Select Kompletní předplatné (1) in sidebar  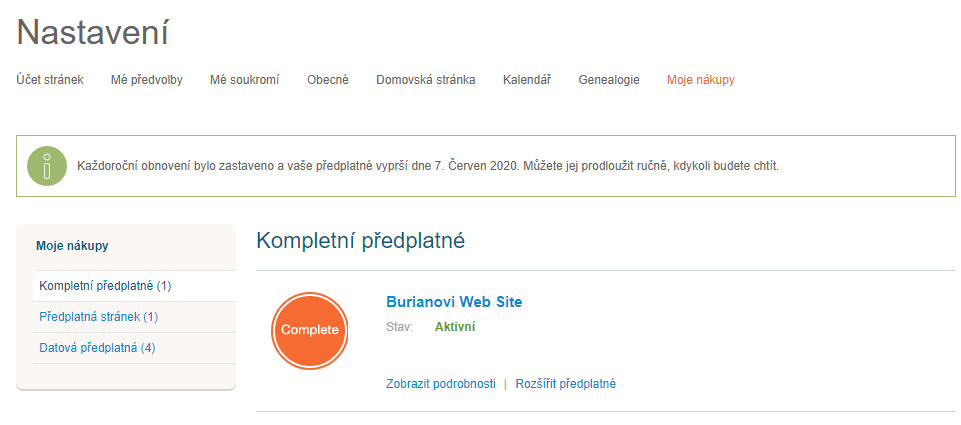[x=105, y=286]
